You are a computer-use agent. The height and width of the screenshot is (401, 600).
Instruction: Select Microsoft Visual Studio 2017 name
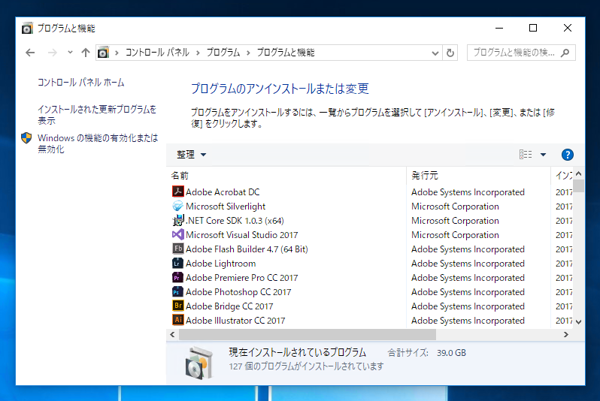click(241, 235)
